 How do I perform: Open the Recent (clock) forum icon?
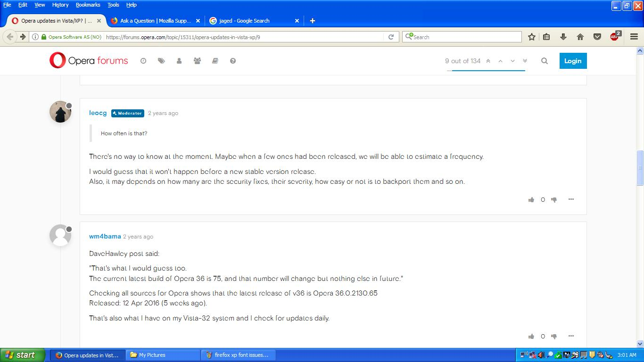(x=143, y=61)
